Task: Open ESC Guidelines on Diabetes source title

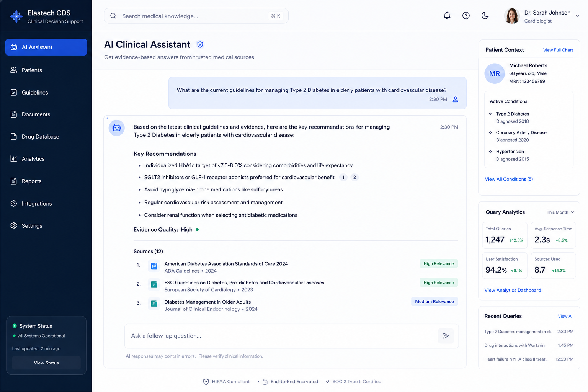Action: tap(244, 283)
